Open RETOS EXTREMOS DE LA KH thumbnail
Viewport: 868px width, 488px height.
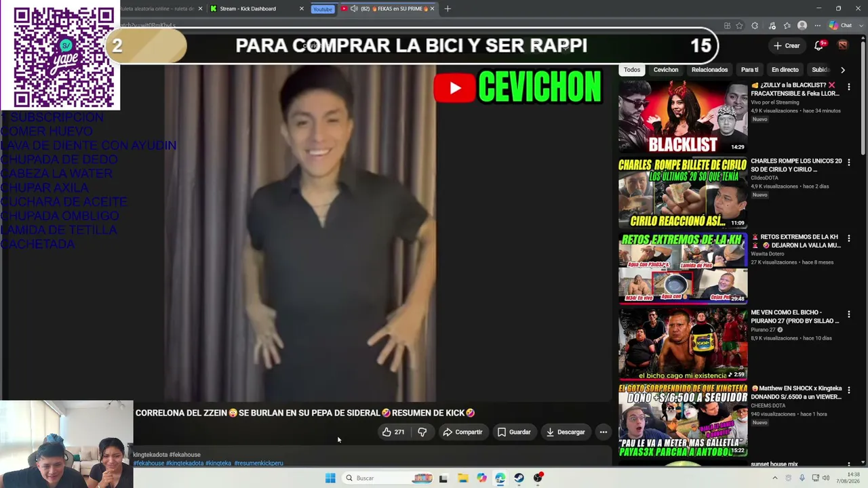pos(683,268)
